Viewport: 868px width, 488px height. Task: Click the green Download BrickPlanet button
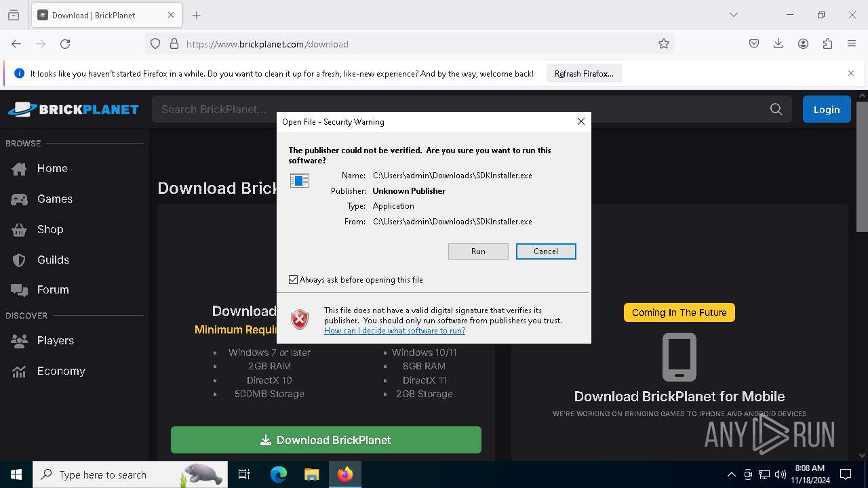pos(326,440)
